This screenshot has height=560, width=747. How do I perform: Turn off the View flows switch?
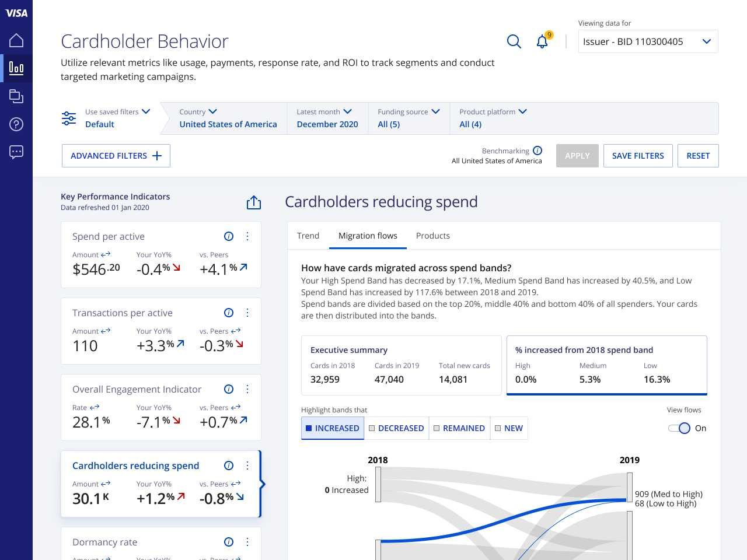(x=679, y=428)
